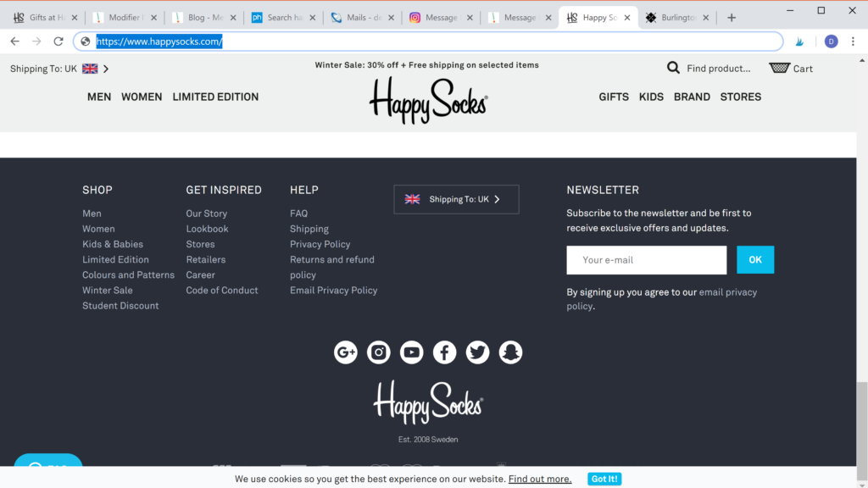Screen dimensions: 868x488
Task: Open footer Shipping To: UK country selector
Action: pos(456,199)
